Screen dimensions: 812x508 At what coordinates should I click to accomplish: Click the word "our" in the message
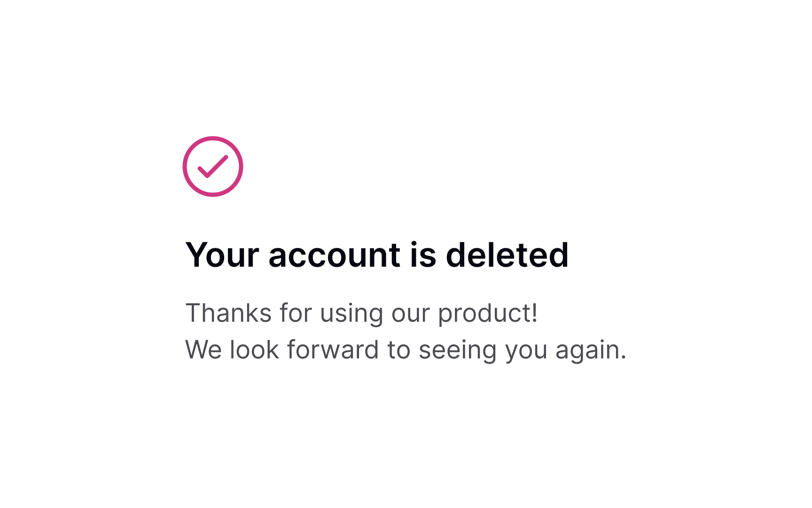tap(410, 313)
